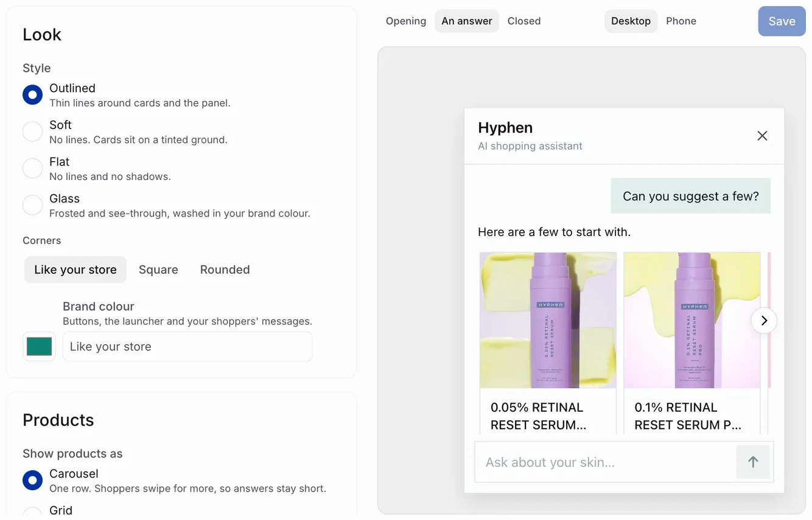Open the 0.05% Retinal Reset Serum image

tap(548, 321)
